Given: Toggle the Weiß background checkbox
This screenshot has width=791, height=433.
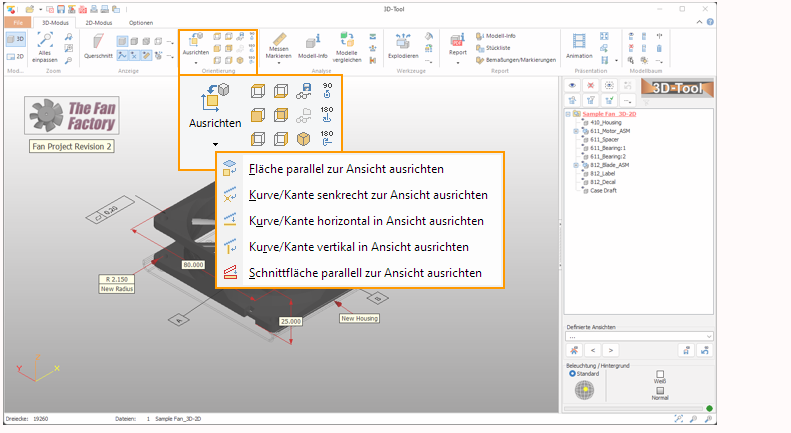Looking at the screenshot, I should click(660, 374).
